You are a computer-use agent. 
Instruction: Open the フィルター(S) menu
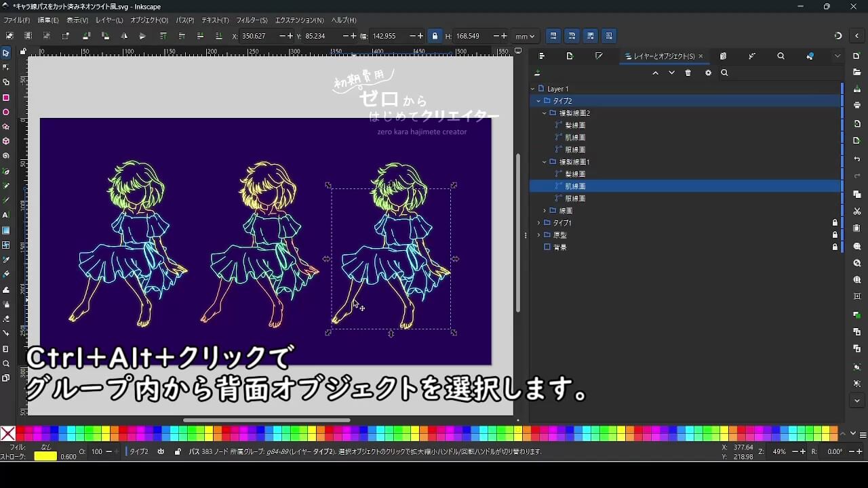252,20
